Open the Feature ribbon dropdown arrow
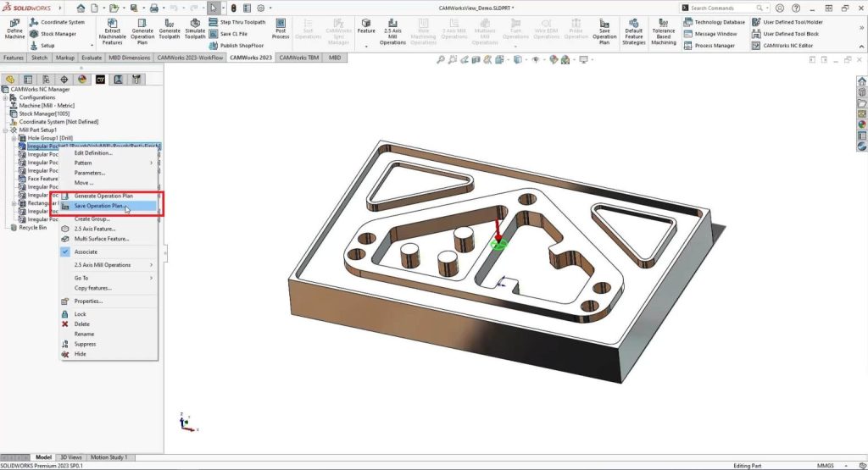This screenshot has height=470, width=868. click(366, 47)
